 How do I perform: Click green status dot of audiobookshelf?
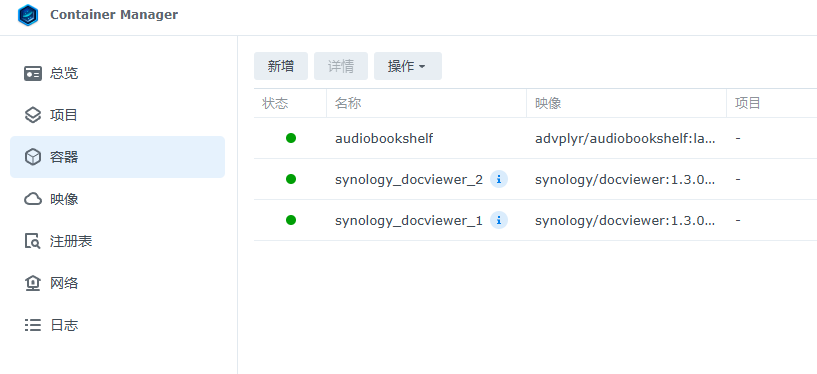(x=291, y=138)
